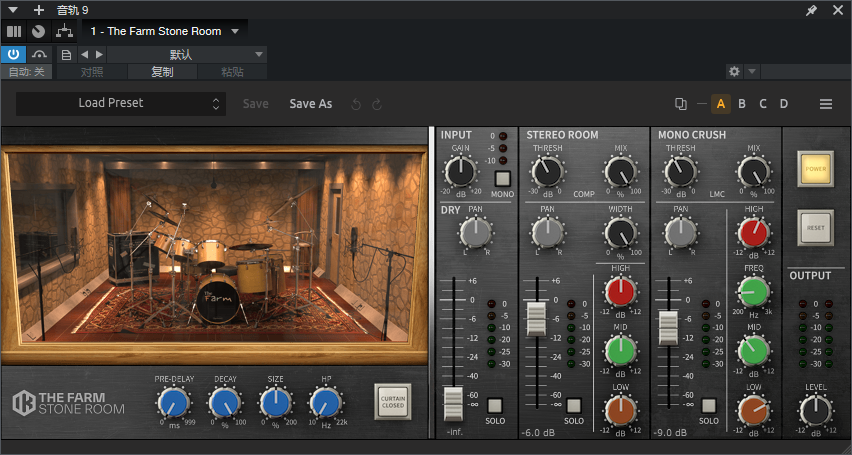Click STEREO ROOM green MID knob
Screen dimensions: 852x455
[x=620, y=350]
